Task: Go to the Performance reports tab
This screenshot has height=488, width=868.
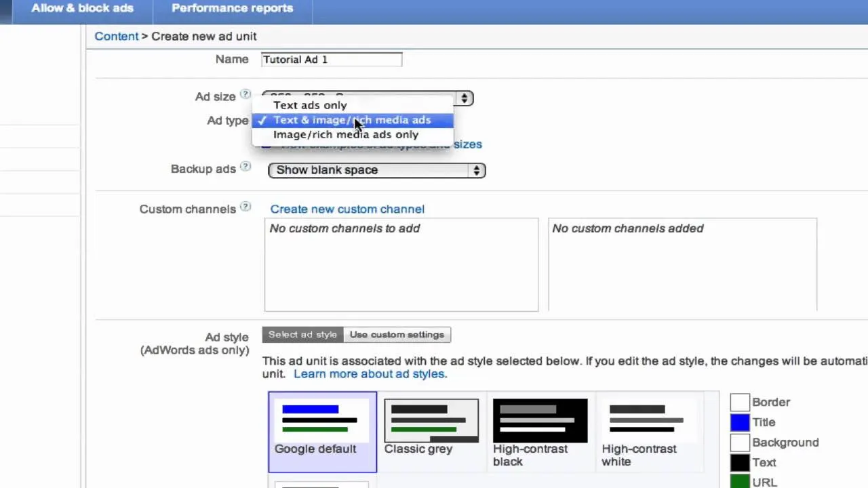Action: tap(232, 9)
